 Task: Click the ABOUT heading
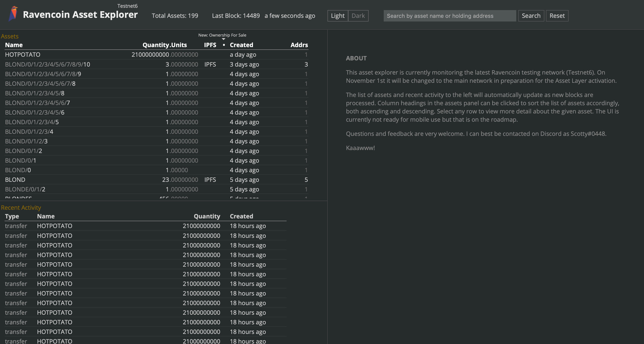point(356,58)
